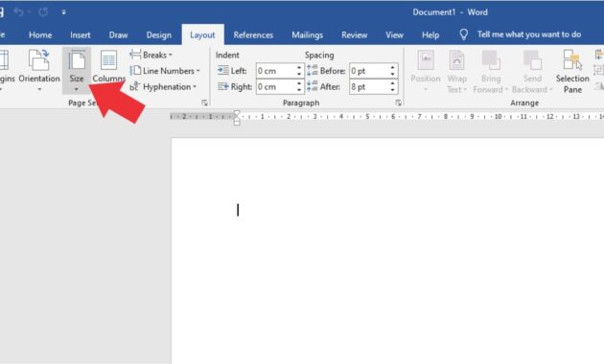Open the Breaks dropdown

pyautogui.click(x=151, y=55)
